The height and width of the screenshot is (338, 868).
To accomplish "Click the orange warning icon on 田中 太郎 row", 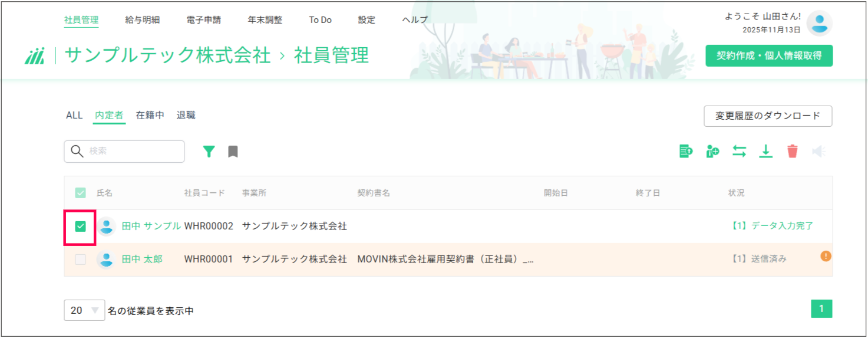I will pos(826,256).
